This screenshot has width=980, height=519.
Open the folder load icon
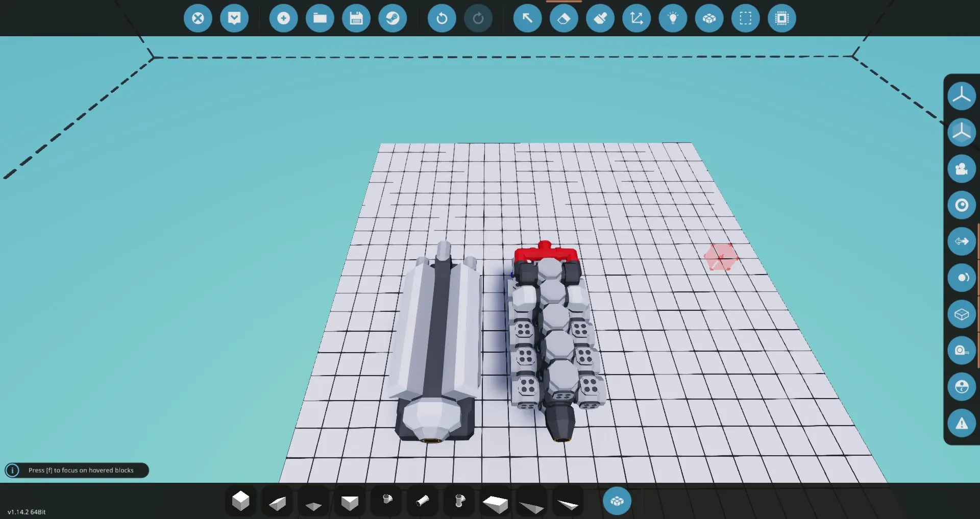point(320,18)
